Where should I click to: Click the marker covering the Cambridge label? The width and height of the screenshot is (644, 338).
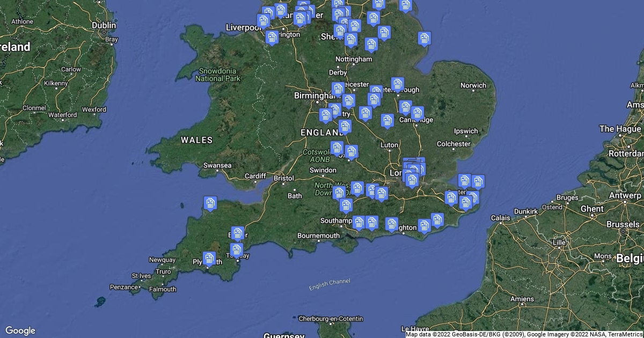[x=417, y=113]
